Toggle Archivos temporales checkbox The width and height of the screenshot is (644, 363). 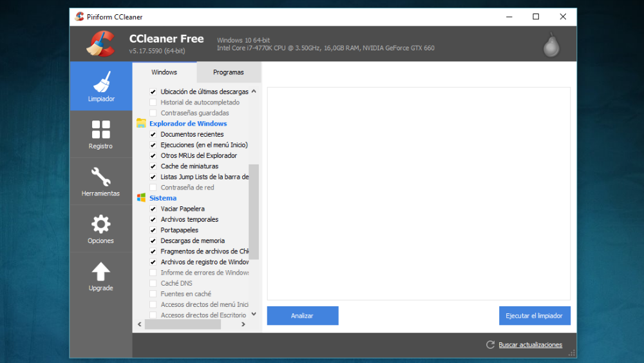click(153, 219)
